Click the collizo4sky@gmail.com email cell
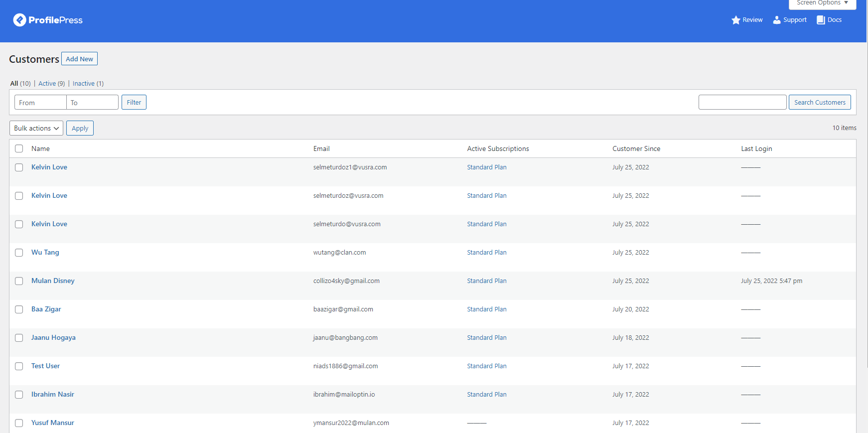Screen dimensions: 868x433 346,281
